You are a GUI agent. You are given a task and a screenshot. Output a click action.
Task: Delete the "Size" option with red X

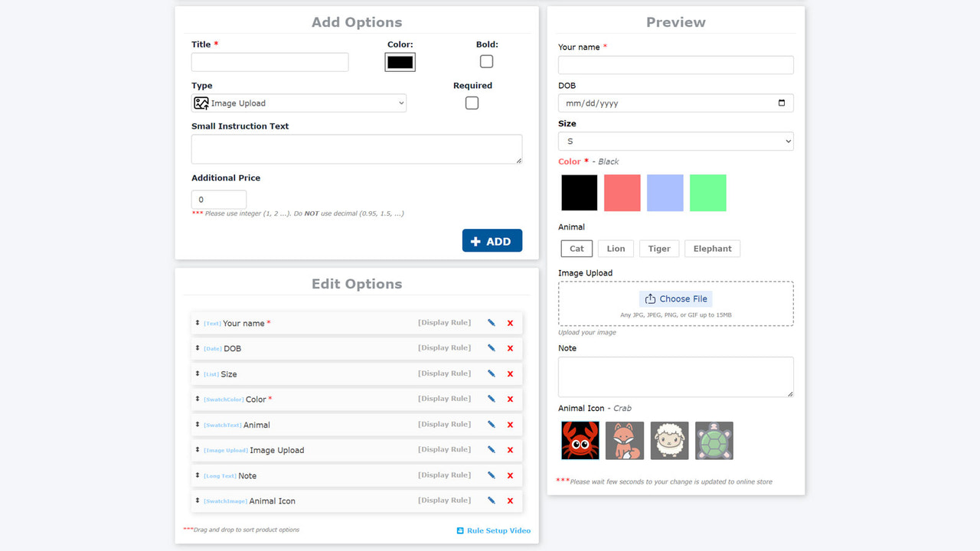pos(510,373)
